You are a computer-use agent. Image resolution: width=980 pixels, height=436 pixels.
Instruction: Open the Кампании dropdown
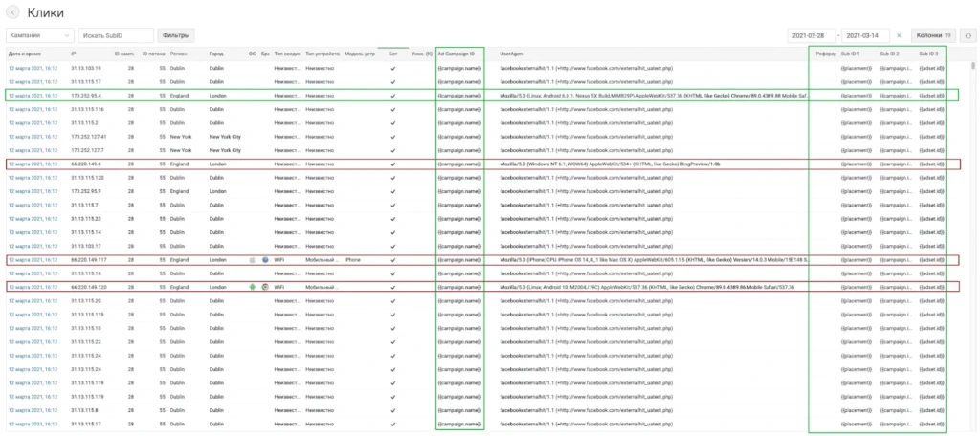[x=40, y=35]
